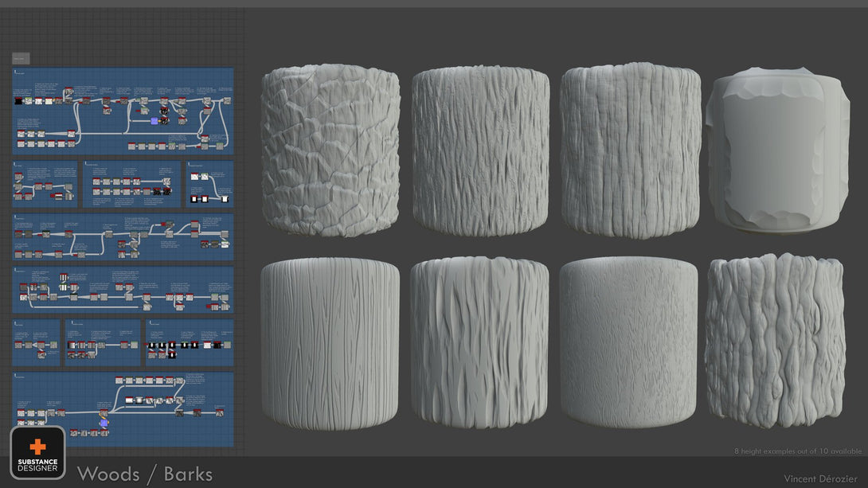Select the frame with black-and-white mask nodes in a row
868x488 pixels.
point(190,342)
